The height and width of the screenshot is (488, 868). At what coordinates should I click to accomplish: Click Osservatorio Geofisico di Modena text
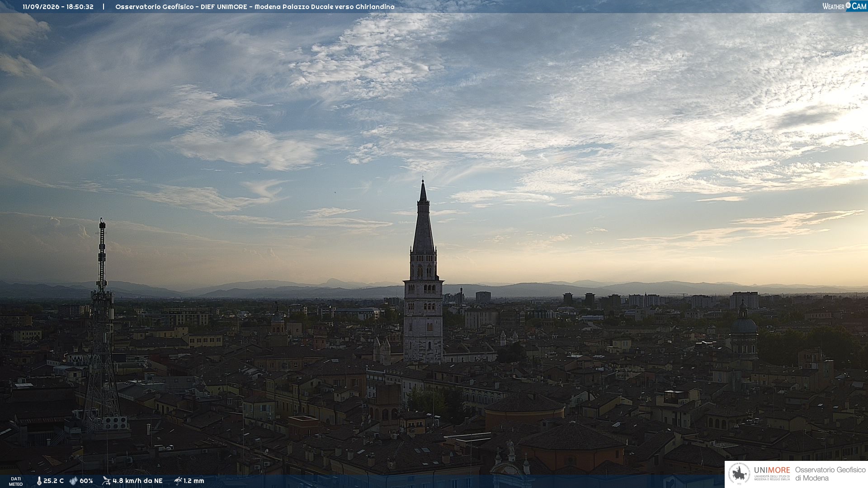(x=830, y=474)
